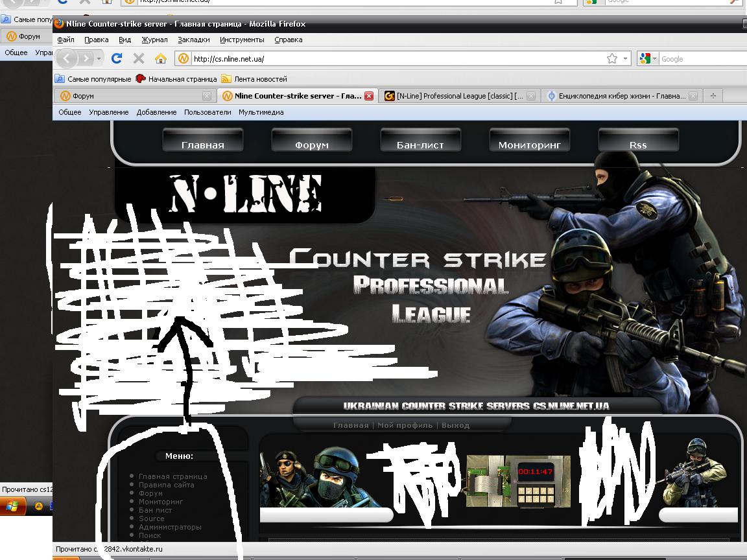Click the Google search input field
This screenshot has width=747, height=560.
(703, 58)
